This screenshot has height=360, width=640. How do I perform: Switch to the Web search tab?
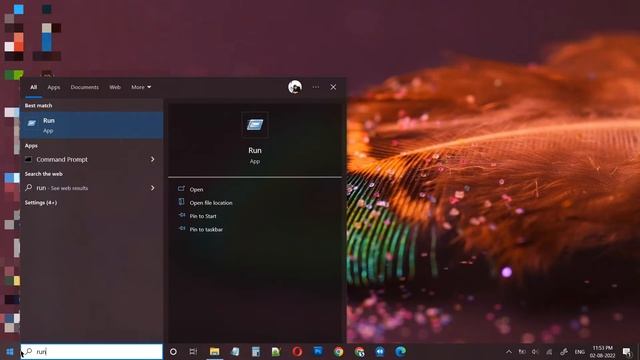[115, 87]
